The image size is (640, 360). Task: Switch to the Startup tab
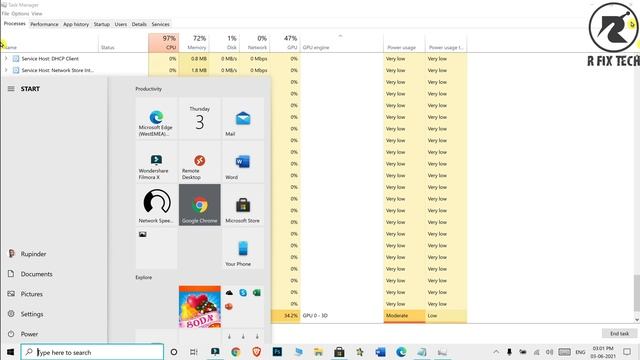(102, 24)
